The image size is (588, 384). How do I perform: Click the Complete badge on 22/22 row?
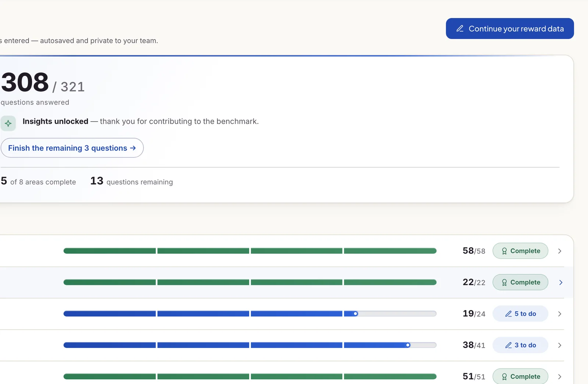(520, 282)
